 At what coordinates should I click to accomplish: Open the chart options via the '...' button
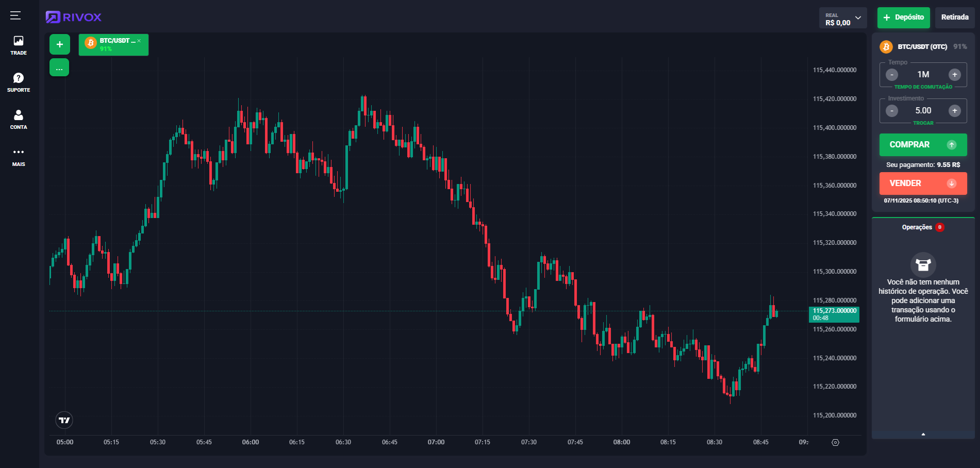pos(59,67)
